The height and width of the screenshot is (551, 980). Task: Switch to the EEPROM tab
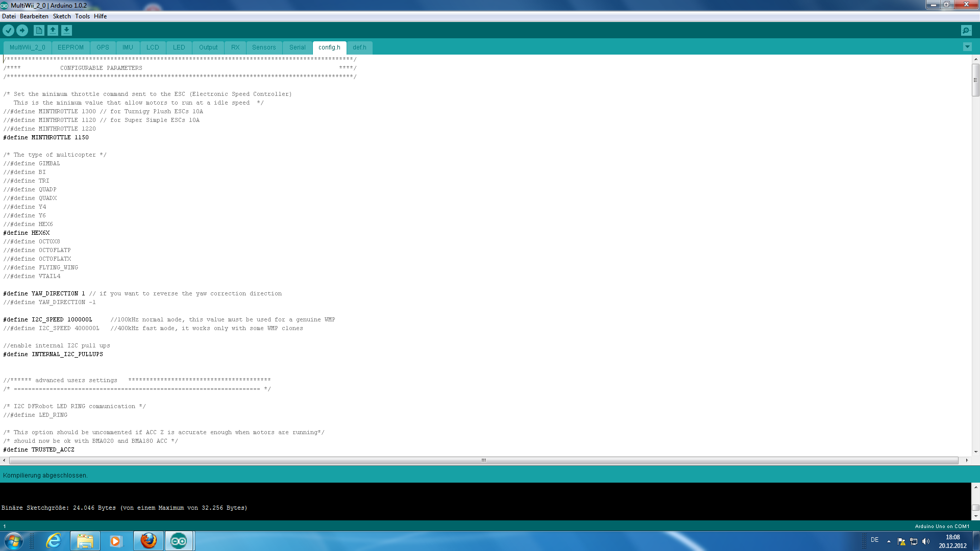70,47
